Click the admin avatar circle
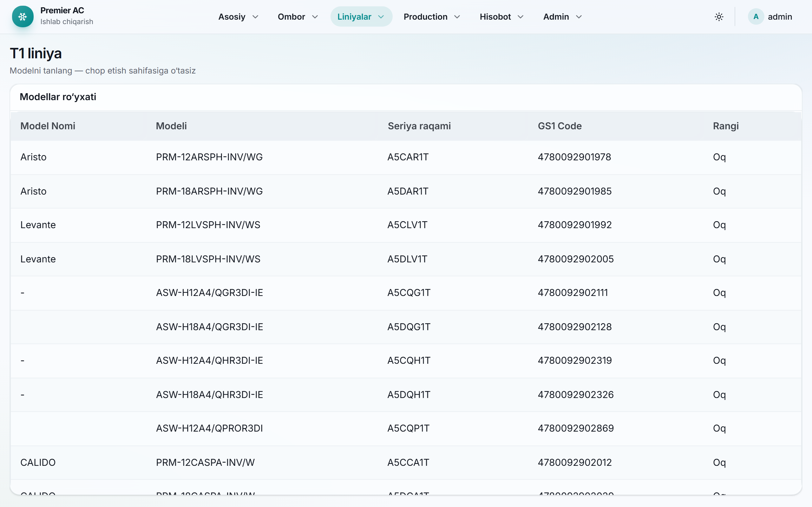812x507 pixels. [756, 16]
